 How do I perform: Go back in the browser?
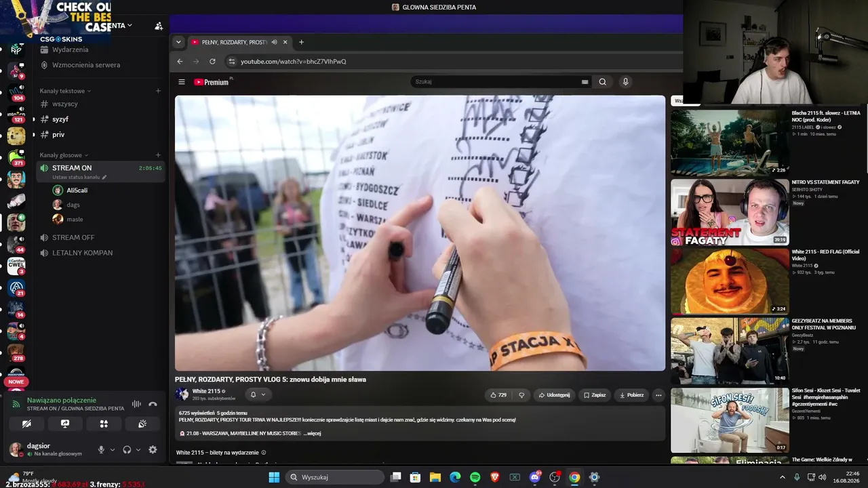[x=180, y=61]
